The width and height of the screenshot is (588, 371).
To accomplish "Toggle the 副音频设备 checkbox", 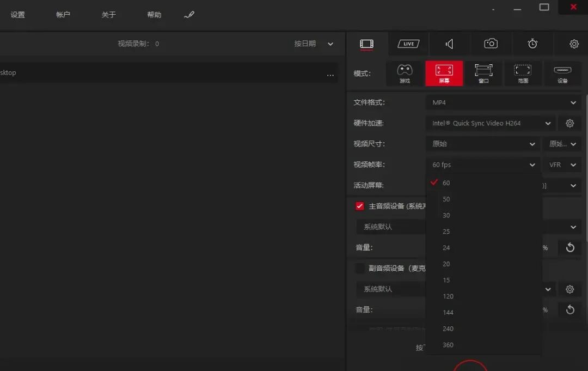I will [x=360, y=268].
